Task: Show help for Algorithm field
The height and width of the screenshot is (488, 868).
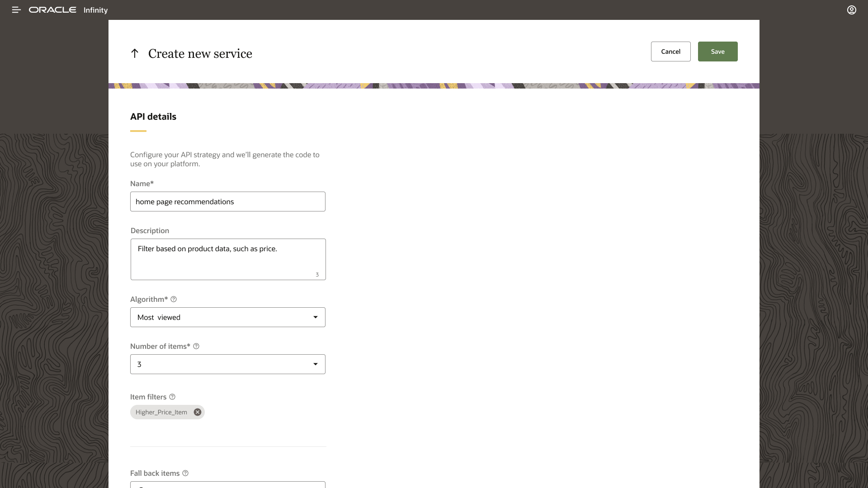Action: [x=174, y=299]
